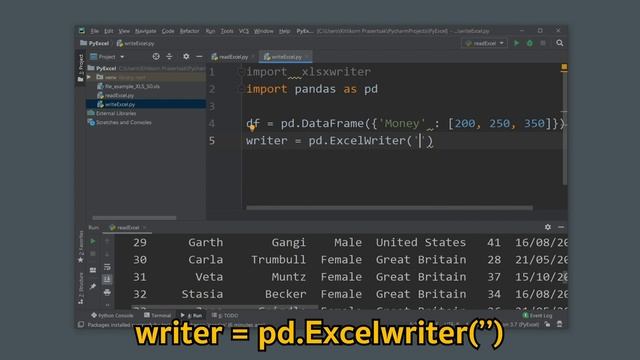Toggle the Favorites side tool window
Screen dimensions: 640x360
coord(80,247)
